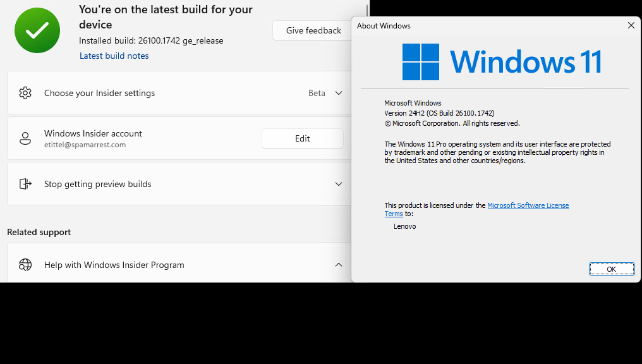This screenshot has height=364, width=642.
Task: Click the green checkmark status icon
Action: (37, 30)
